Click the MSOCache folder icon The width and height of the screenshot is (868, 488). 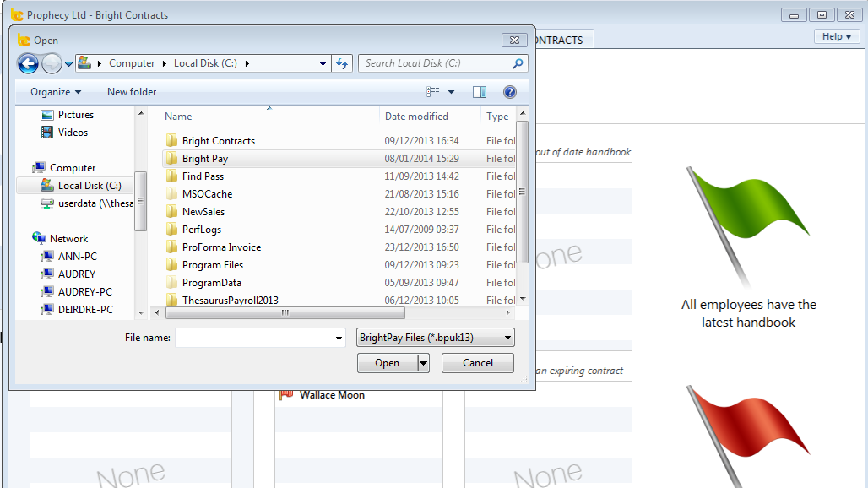[172, 193]
